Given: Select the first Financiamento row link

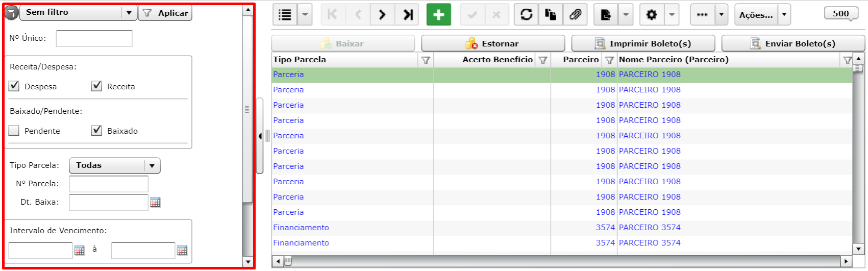Looking at the screenshot, I should 301,228.
